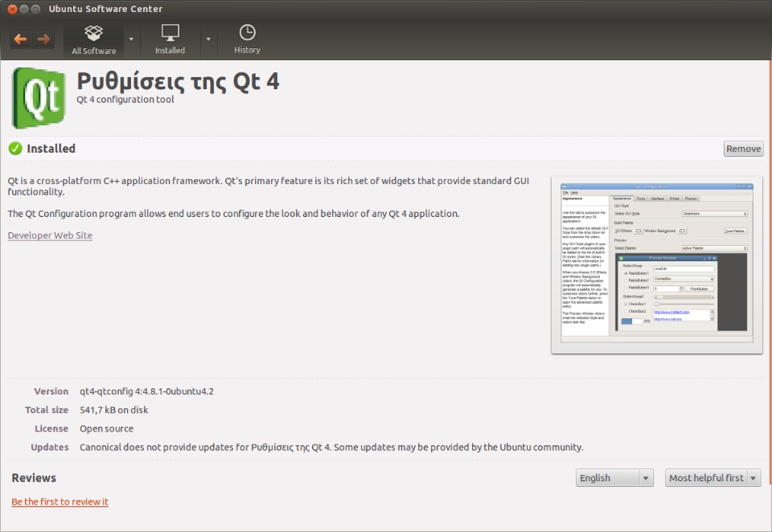Minimize the Ubuntu Software Center window
The height and width of the screenshot is (532, 772).
click(x=24, y=9)
